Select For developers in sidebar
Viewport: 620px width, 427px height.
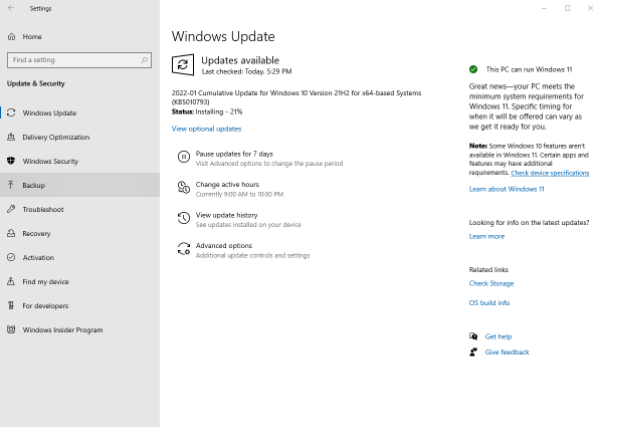point(80,306)
